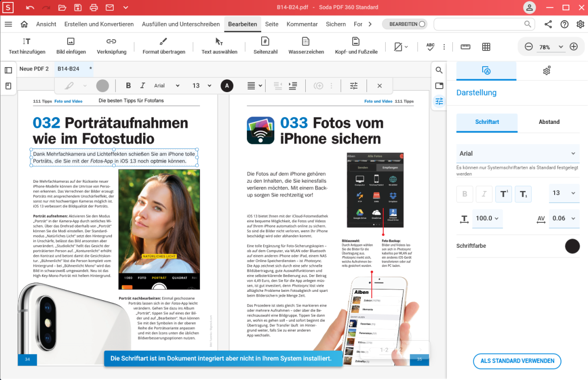Open file via the folder icon
588x380 pixels.
point(62,8)
